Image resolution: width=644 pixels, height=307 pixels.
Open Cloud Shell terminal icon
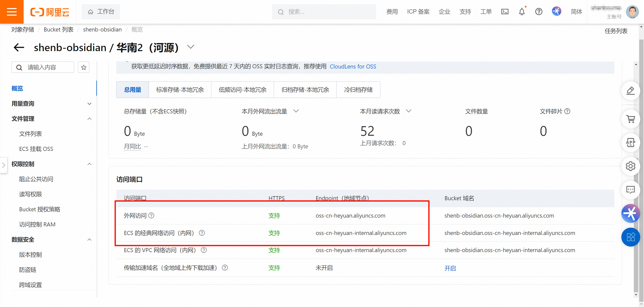(505, 12)
